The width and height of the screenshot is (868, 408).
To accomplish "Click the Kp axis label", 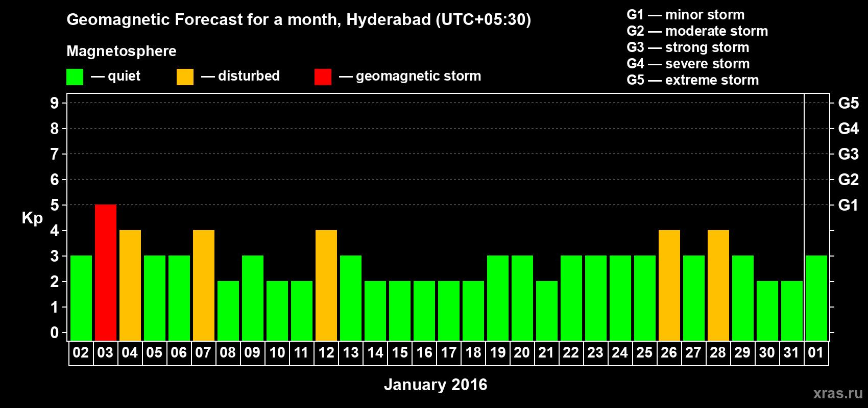I will [32, 218].
